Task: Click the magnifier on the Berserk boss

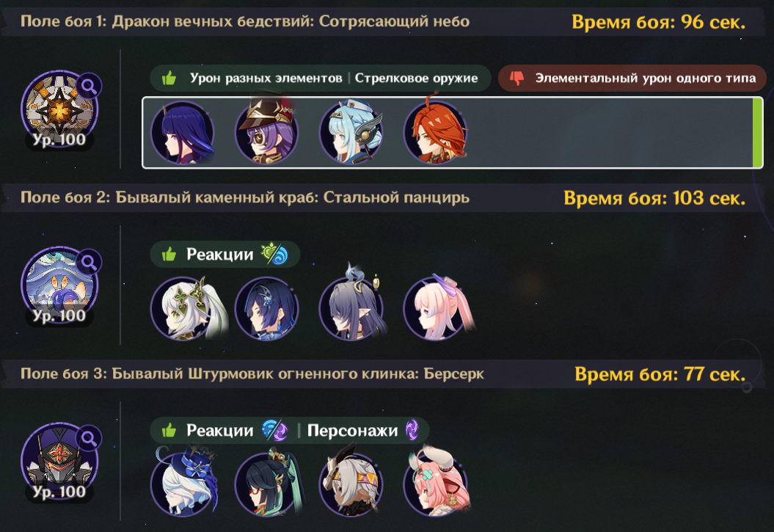Action: pos(89,438)
